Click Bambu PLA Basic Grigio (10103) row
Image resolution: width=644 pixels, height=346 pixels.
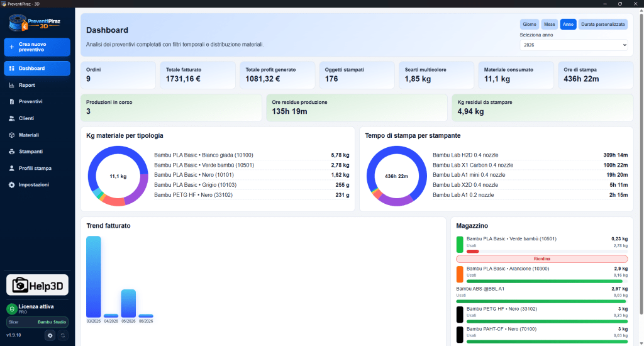(252, 185)
